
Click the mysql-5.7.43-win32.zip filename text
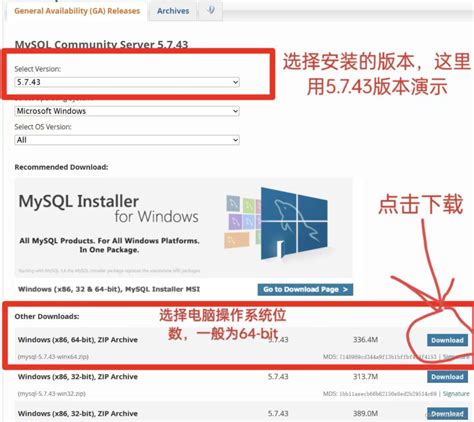[x=52, y=394]
